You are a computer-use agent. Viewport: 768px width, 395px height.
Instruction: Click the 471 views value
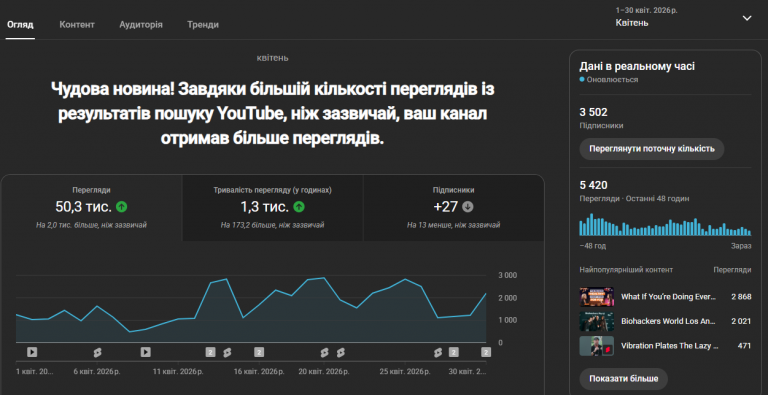(744, 346)
